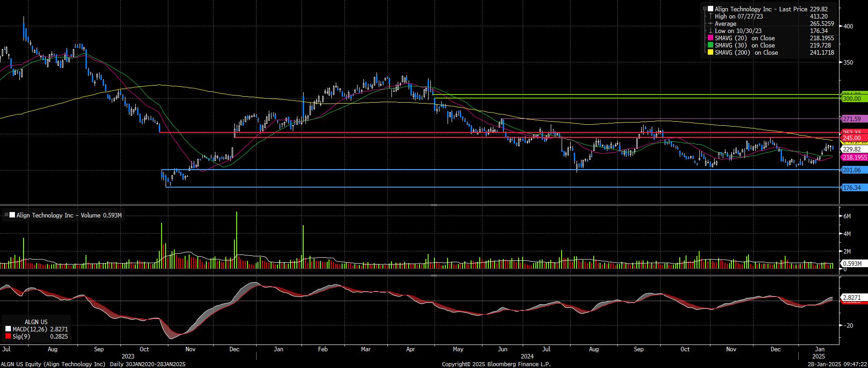Click the yellow SMAVG (200) color swatch

point(711,52)
